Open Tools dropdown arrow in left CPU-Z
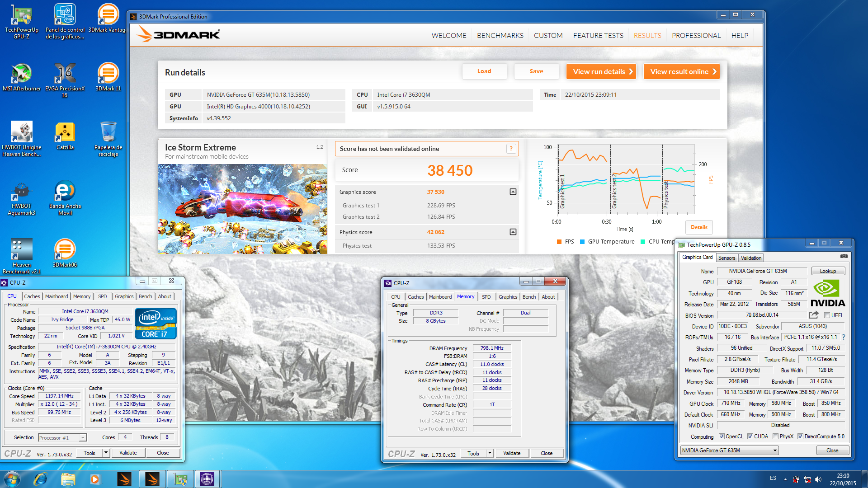The height and width of the screenshot is (488, 868). coord(106,453)
